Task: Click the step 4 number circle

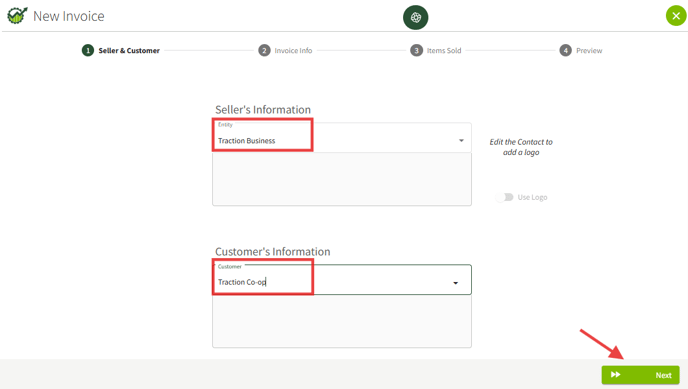Action: tap(566, 50)
